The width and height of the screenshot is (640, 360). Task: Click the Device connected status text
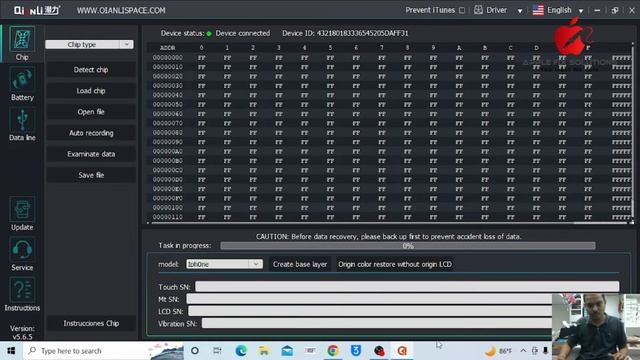242,33
